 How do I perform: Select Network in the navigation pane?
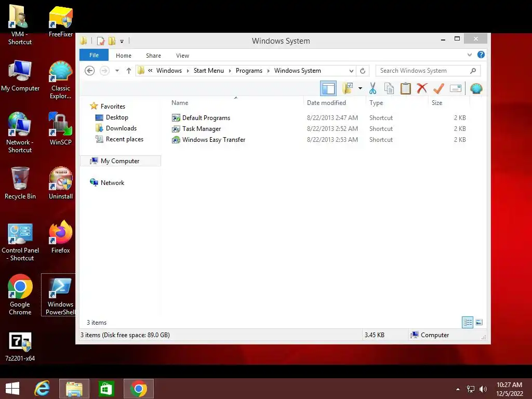pyautogui.click(x=112, y=182)
